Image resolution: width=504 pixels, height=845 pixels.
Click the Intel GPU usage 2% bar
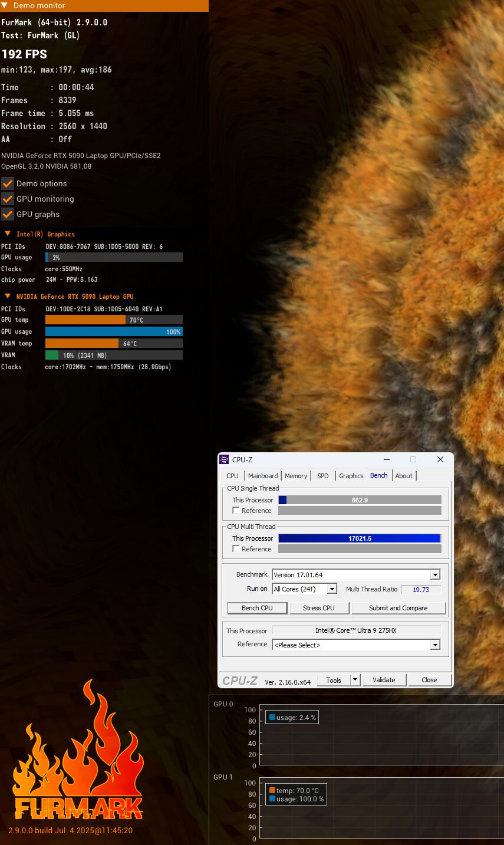pos(114,257)
